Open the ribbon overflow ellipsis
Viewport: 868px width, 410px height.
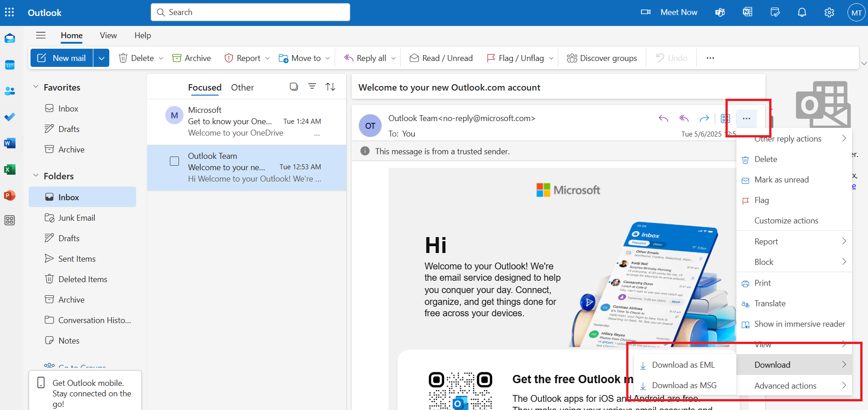(710, 58)
